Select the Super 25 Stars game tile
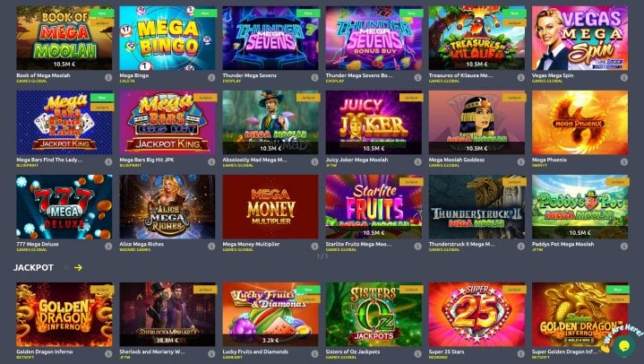The height and width of the screenshot is (364, 644). (x=477, y=315)
